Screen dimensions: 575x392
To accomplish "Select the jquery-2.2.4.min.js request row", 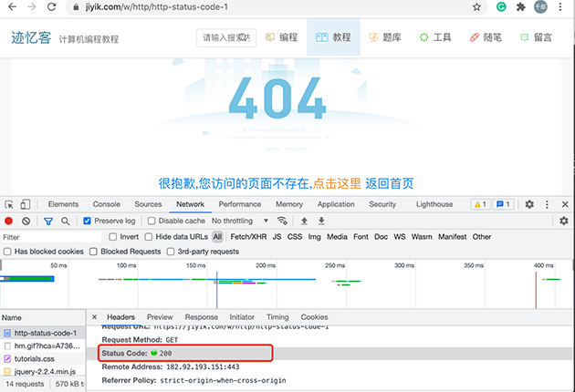I will click(43, 371).
